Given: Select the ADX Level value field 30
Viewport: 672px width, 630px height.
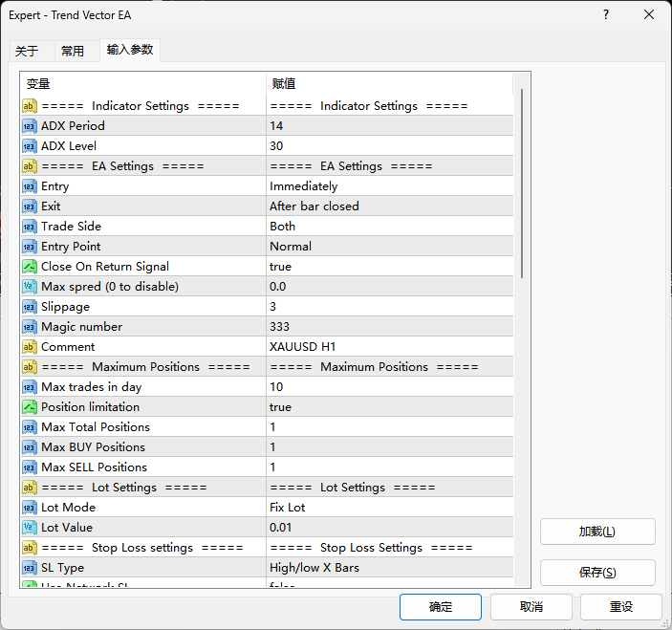Looking at the screenshot, I should point(277,146).
